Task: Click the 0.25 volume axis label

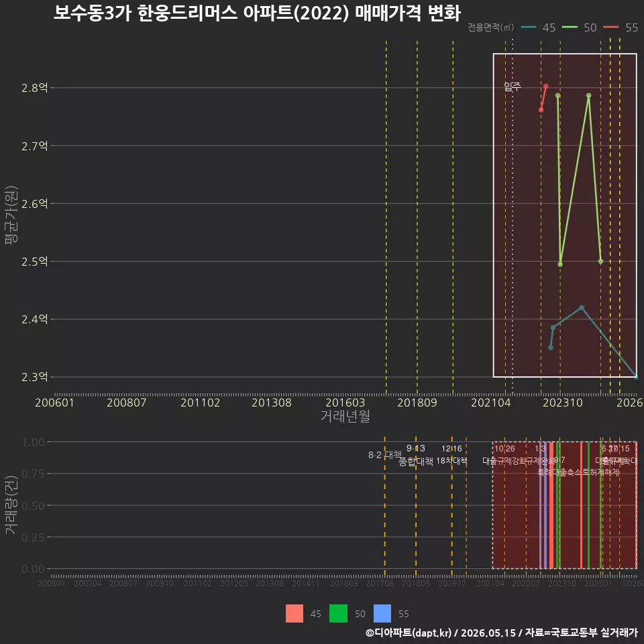Action: (34, 537)
